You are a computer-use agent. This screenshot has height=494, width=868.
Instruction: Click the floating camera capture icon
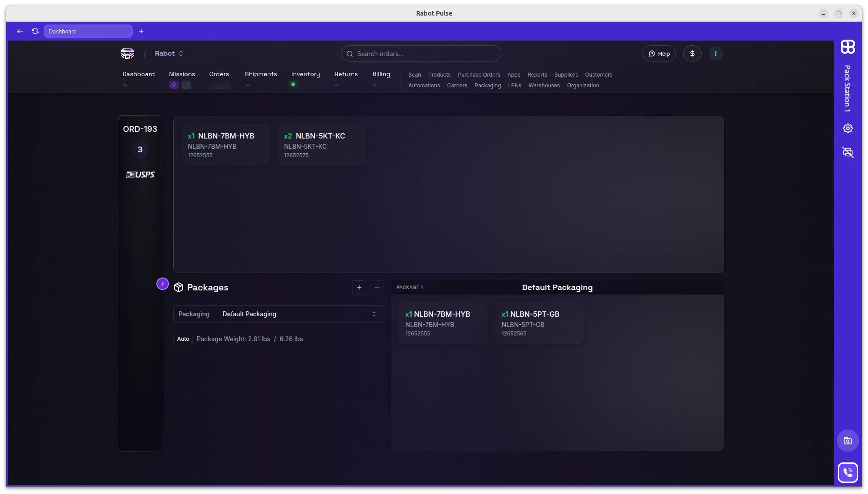point(848,441)
